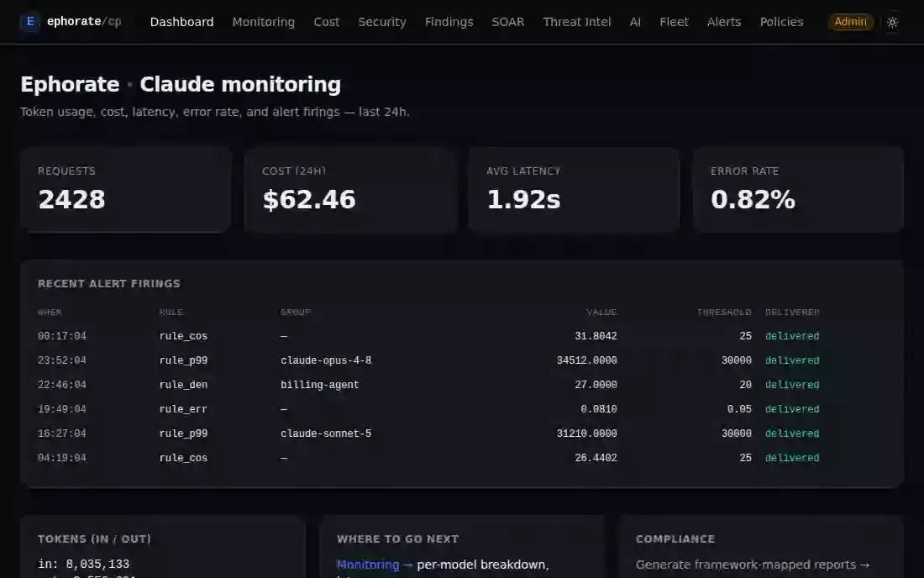
Task: Click the claude-sonnet-5 group cell
Action: click(x=326, y=433)
